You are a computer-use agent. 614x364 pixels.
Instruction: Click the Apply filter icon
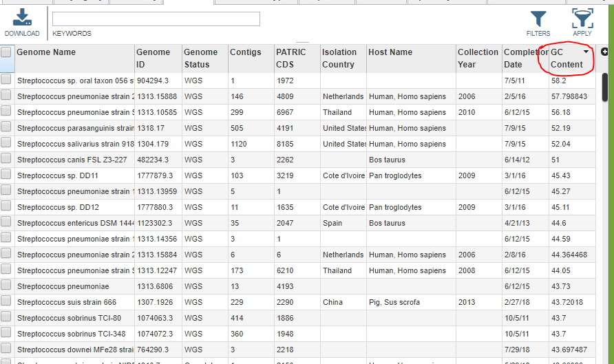tap(582, 18)
